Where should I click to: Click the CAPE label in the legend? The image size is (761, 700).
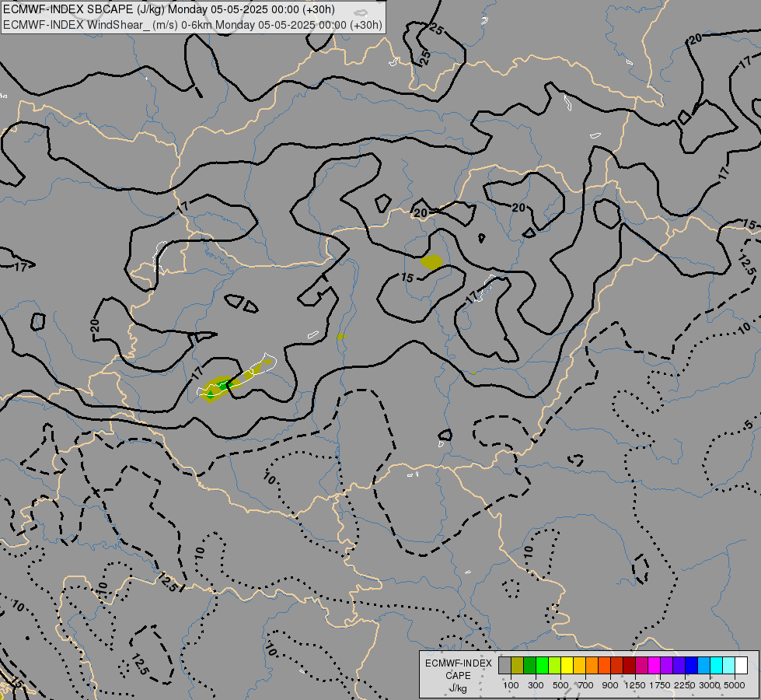(458, 676)
